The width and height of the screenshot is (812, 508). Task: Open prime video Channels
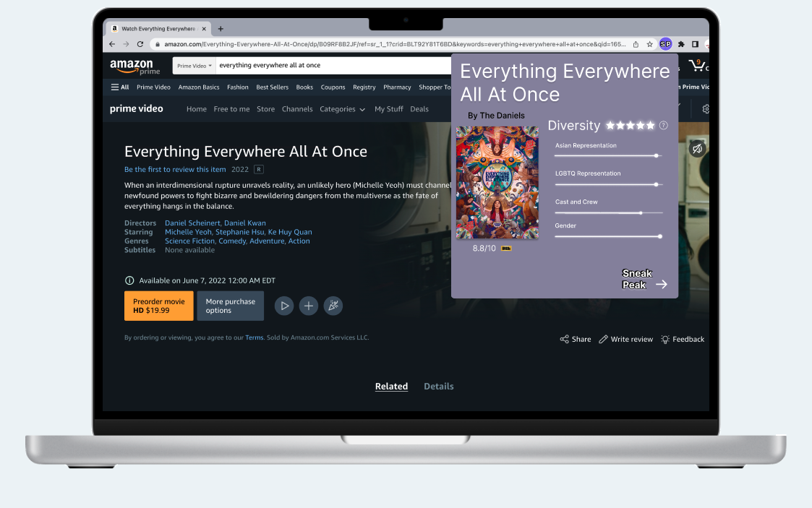click(x=297, y=109)
